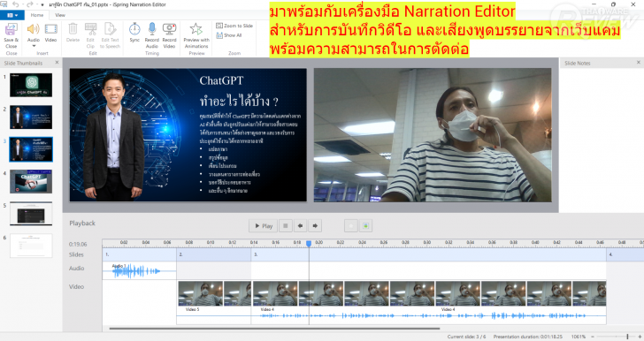Select slide 6 thumbnail
The image size is (644, 341).
pyautogui.click(x=31, y=246)
